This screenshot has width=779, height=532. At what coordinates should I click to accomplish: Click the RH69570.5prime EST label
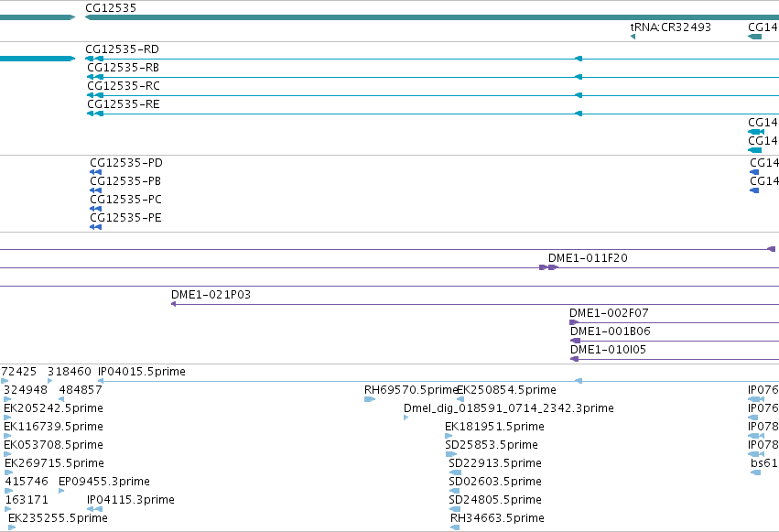pyautogui.click(x=410, y=390)
